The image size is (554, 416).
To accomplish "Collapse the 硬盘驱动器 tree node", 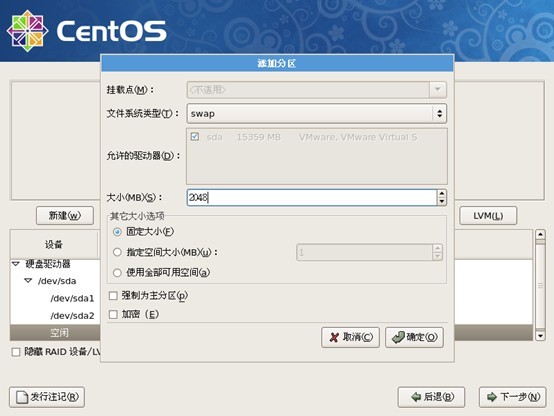I will coord(16,264).
